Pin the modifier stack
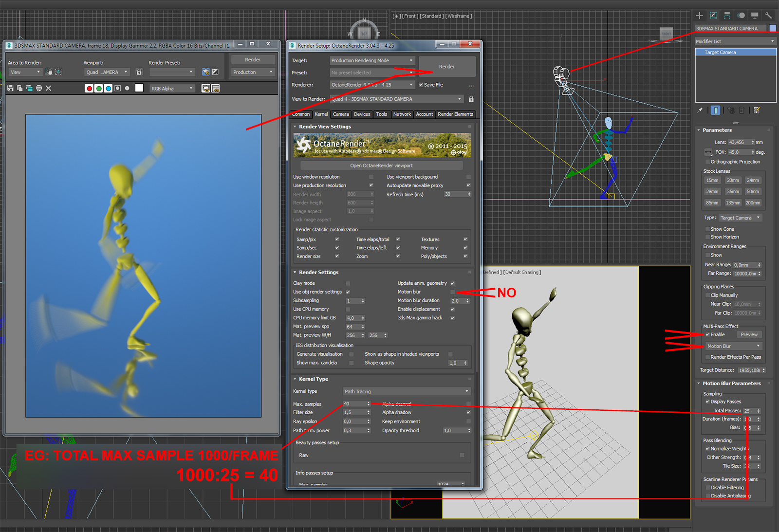 point(700,110)
